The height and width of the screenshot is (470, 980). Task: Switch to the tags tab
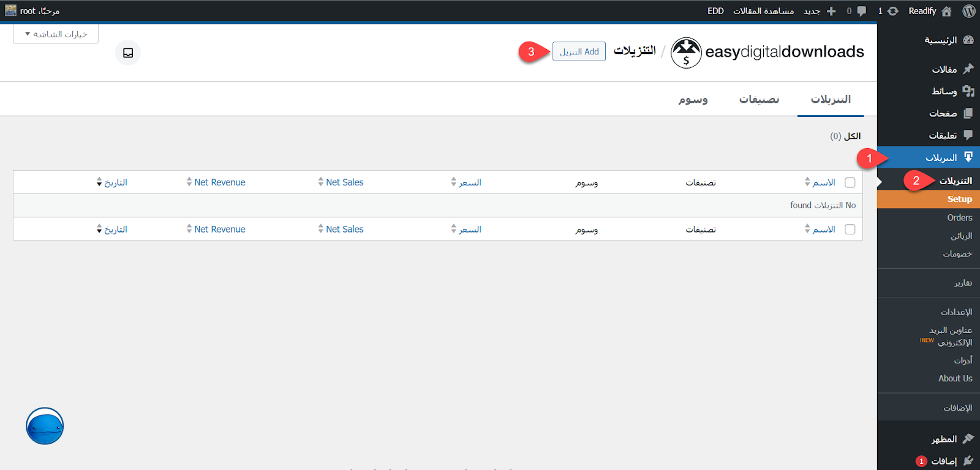coord(693,99)
